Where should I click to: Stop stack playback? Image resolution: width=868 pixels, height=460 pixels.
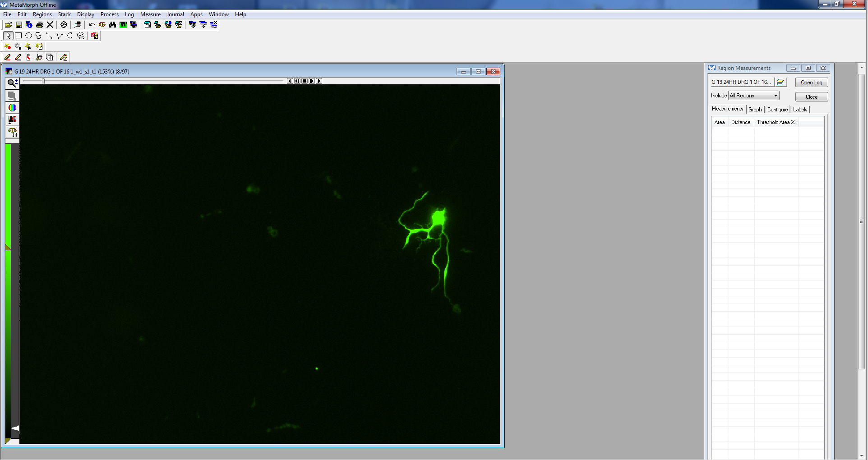click(305, 81)
